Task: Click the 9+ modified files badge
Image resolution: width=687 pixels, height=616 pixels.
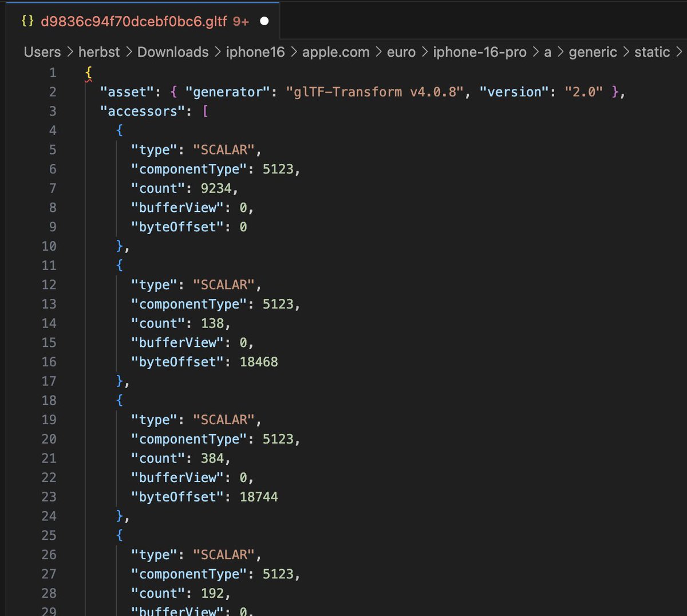Action: (242, 21)
